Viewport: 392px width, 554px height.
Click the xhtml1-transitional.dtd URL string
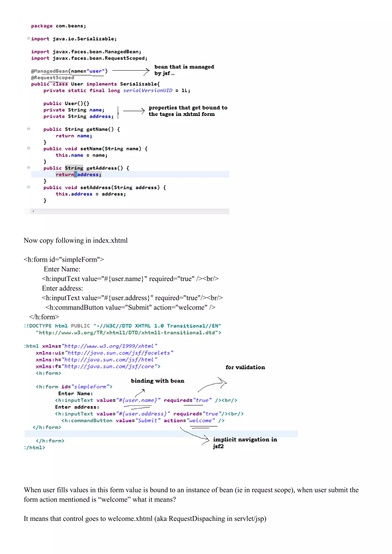pos(128,333)
